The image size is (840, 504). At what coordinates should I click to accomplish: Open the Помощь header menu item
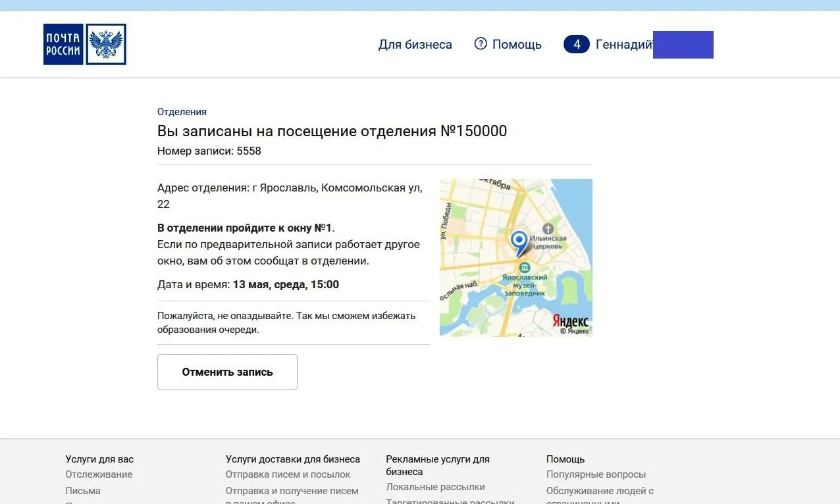tap(517, 45)
